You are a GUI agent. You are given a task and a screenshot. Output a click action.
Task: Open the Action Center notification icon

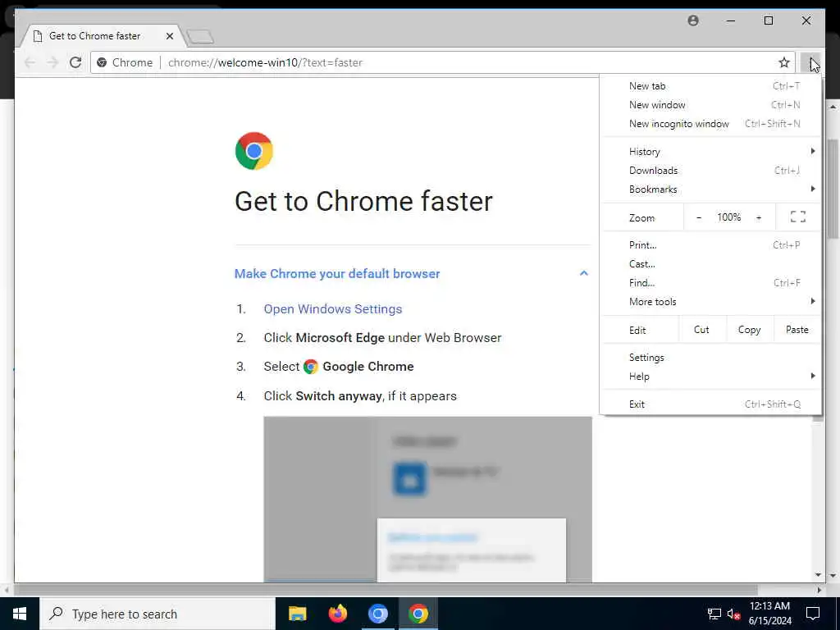813,614
